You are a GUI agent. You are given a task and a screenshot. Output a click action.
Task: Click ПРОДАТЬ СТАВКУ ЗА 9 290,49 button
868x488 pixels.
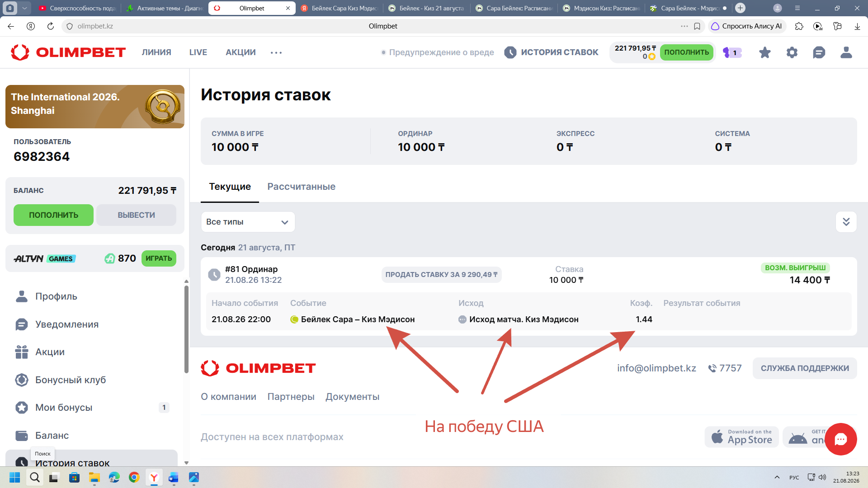[x=441, y=275]
